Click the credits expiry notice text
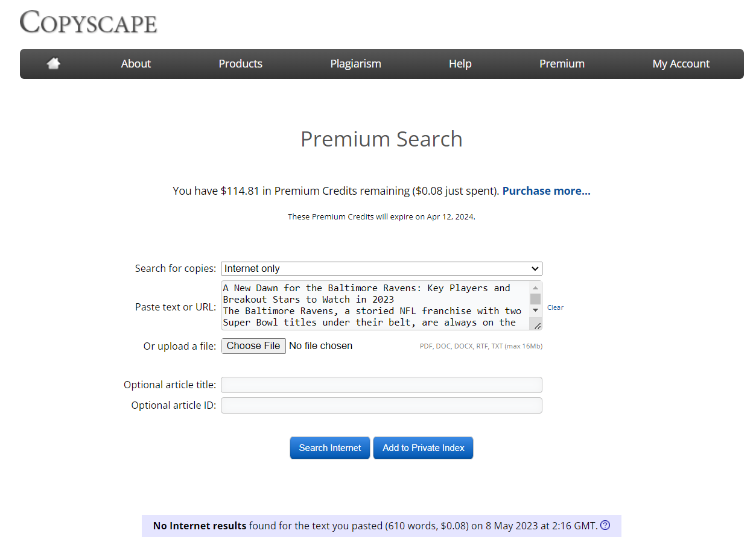This screenshot has height=548, width=756. [x=381, y=216]
